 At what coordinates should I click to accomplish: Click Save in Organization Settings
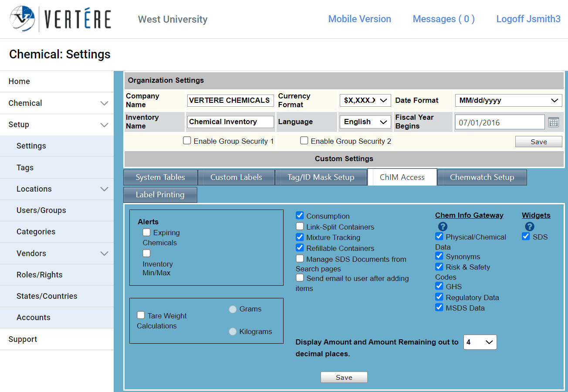coord(538,142)
